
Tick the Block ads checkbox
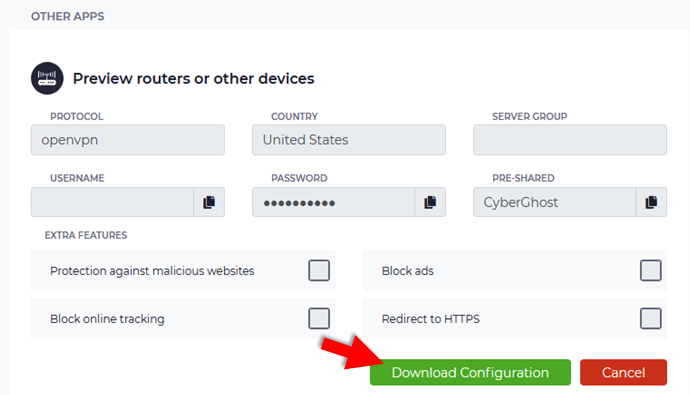650,270
